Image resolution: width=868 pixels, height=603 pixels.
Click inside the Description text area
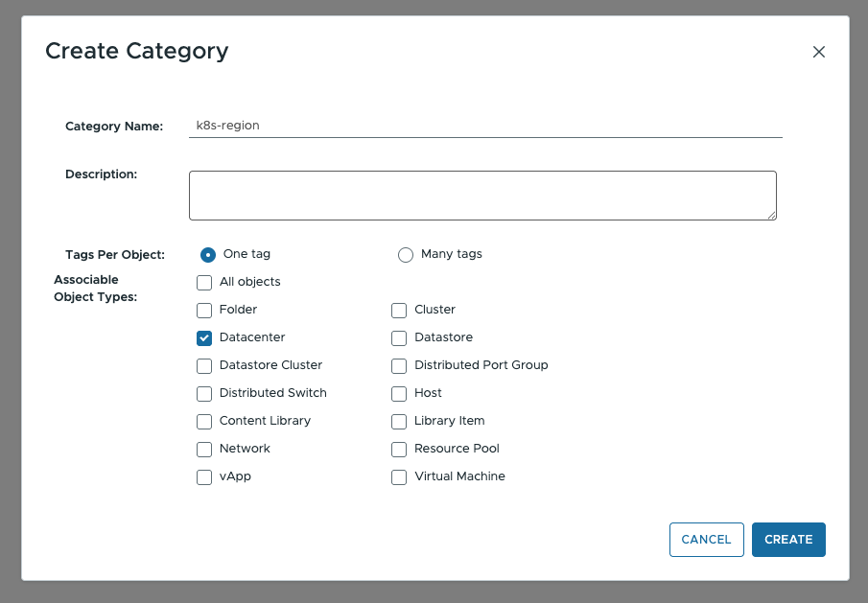pos(482,195)
